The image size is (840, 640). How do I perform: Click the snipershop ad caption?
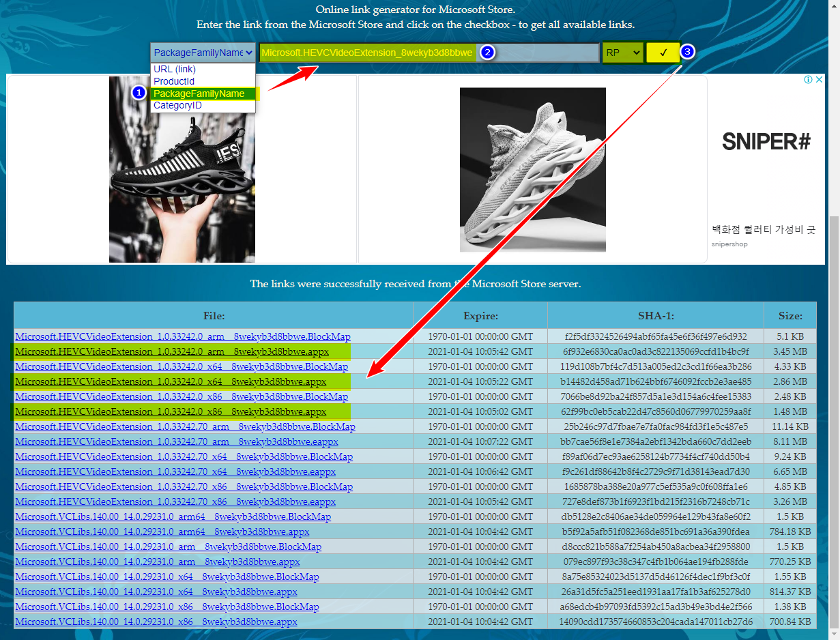[729, 244]
